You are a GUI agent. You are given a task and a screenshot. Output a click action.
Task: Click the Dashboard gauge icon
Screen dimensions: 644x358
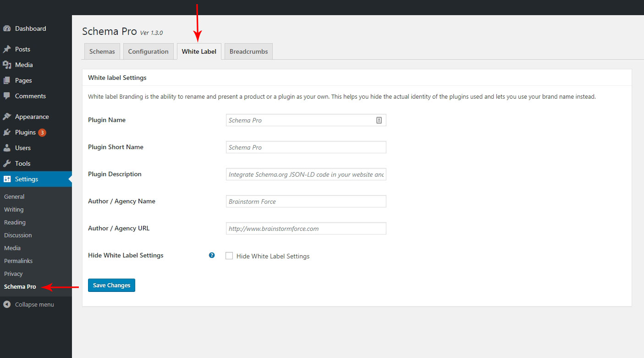coord(7,28)
